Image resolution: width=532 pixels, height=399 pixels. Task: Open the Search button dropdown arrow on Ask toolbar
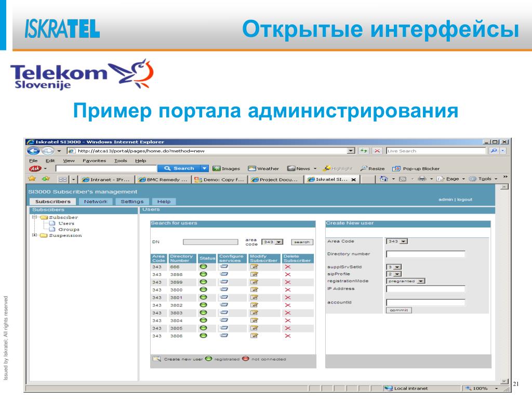[x=204, y=168]
